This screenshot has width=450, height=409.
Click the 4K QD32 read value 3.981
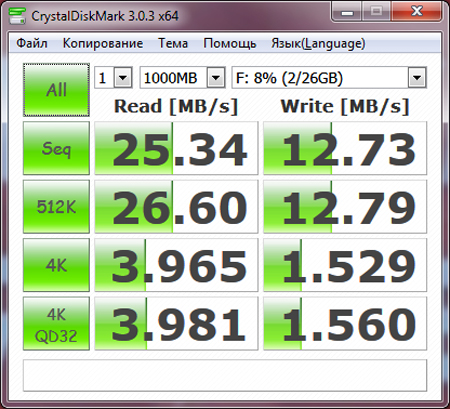(x=176, y=323)
